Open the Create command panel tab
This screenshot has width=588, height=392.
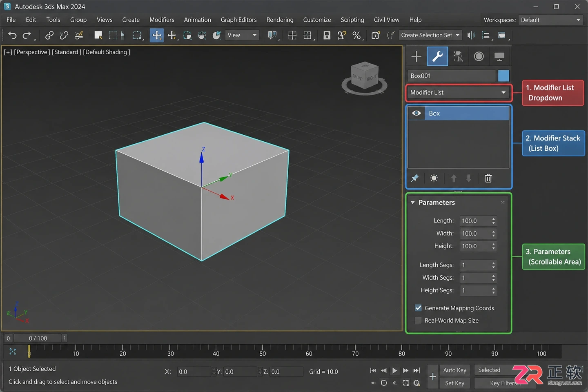[x=416, y=56]
